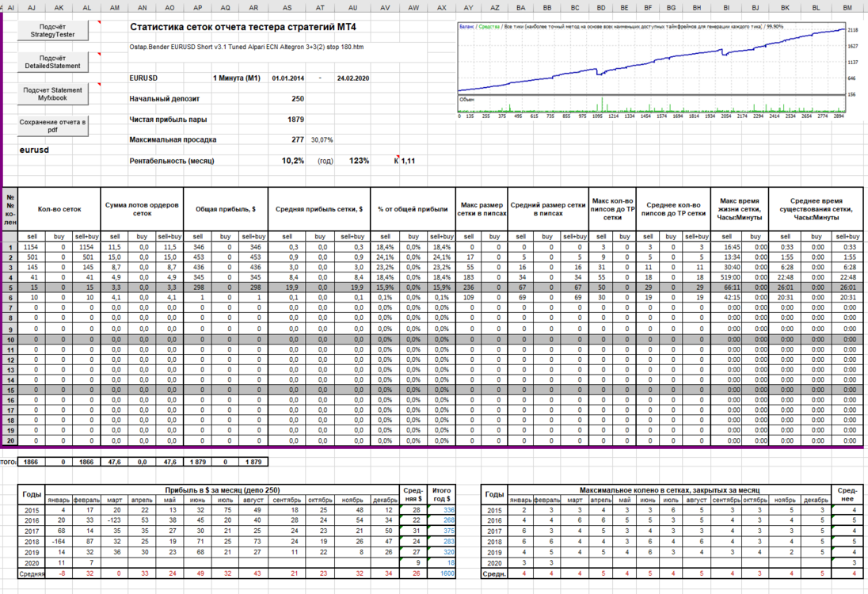The image size is (868, 594).
Task: Select 'Итого год $' header
Action: (x=442, y=494)
